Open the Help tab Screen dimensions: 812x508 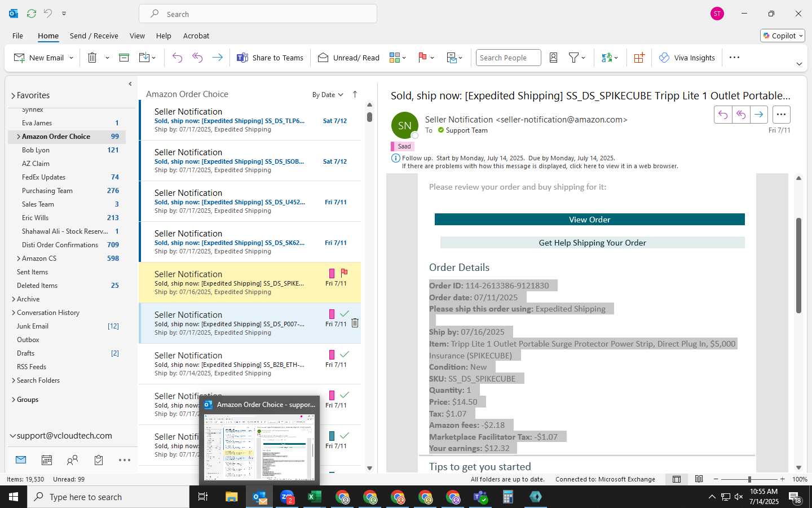pyautogui.click(x=164, y=36)
